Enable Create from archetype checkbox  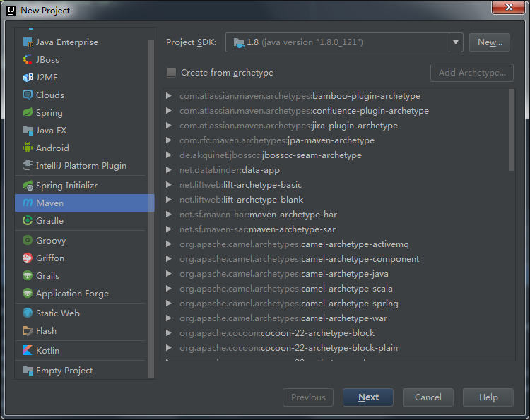(172, 72)
